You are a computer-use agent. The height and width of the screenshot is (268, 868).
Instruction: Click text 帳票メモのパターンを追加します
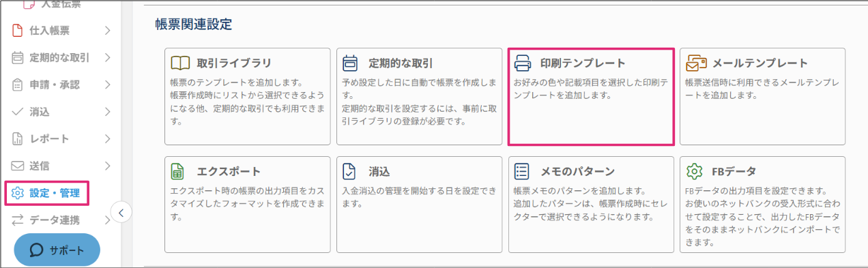click(579, 191)
